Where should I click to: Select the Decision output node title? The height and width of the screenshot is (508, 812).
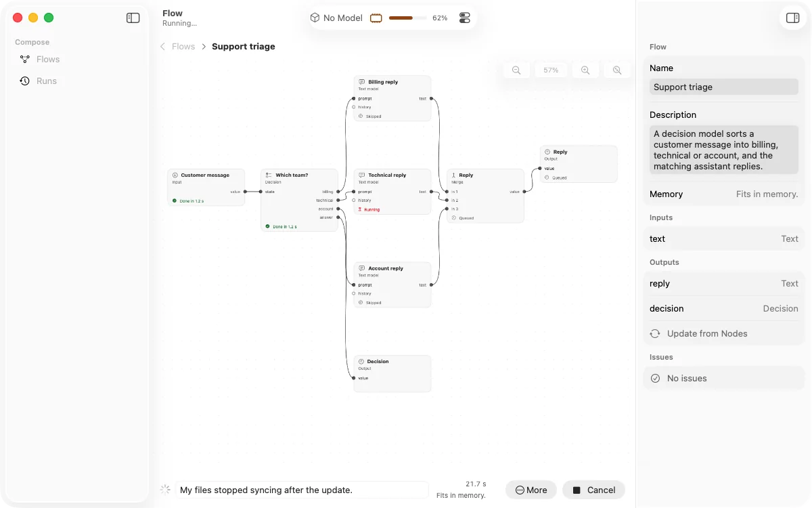(378, 362)
